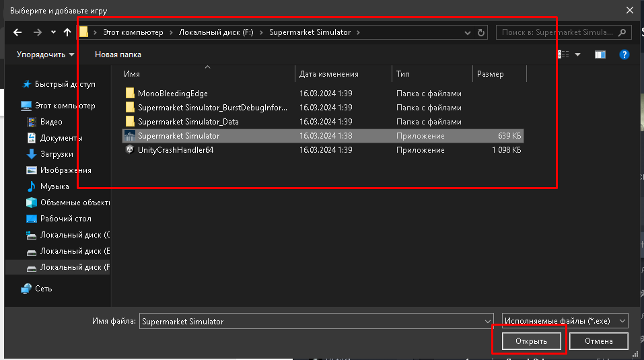Click the Supermarket Simulator application icon

point(130,135)
